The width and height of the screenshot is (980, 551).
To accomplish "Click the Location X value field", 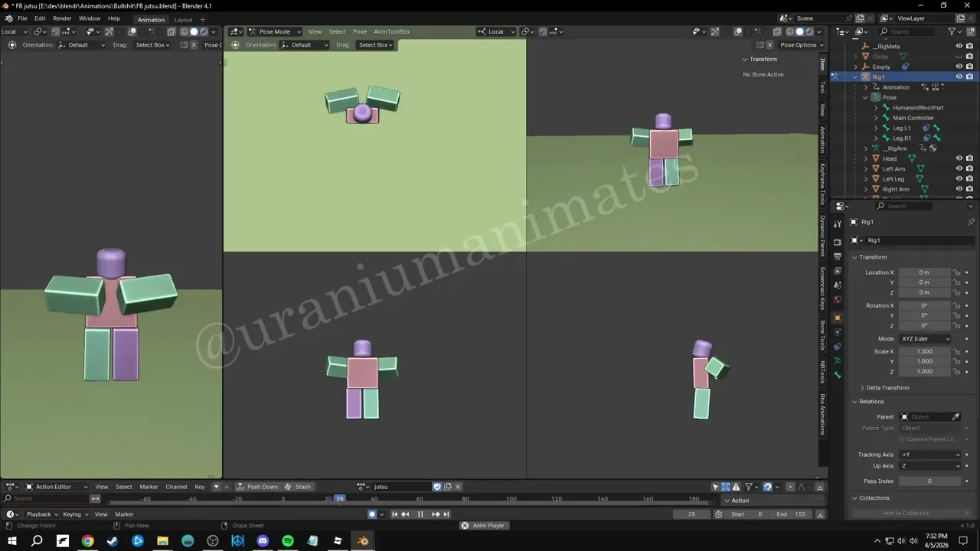I will [x=925, y=272].
